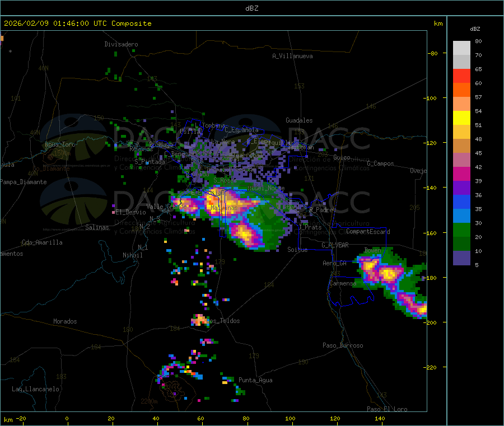Click the -220 km vertical axis tick

coord(431,368)
